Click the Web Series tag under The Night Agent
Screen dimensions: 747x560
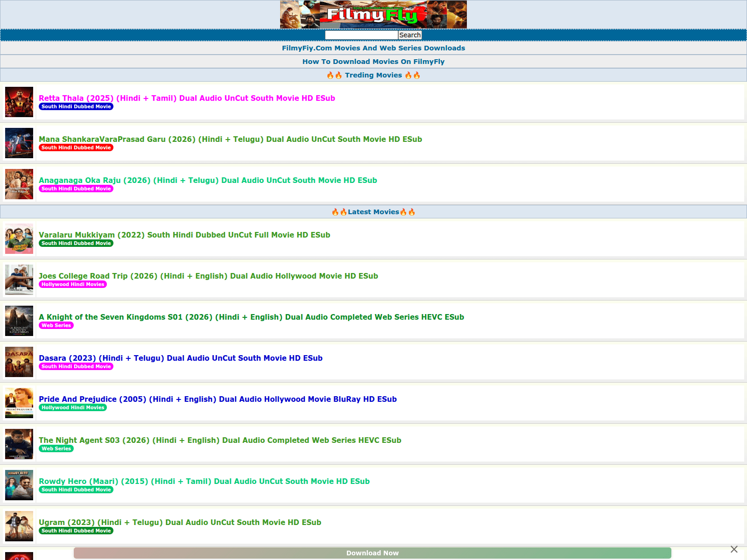coord(56,448)
